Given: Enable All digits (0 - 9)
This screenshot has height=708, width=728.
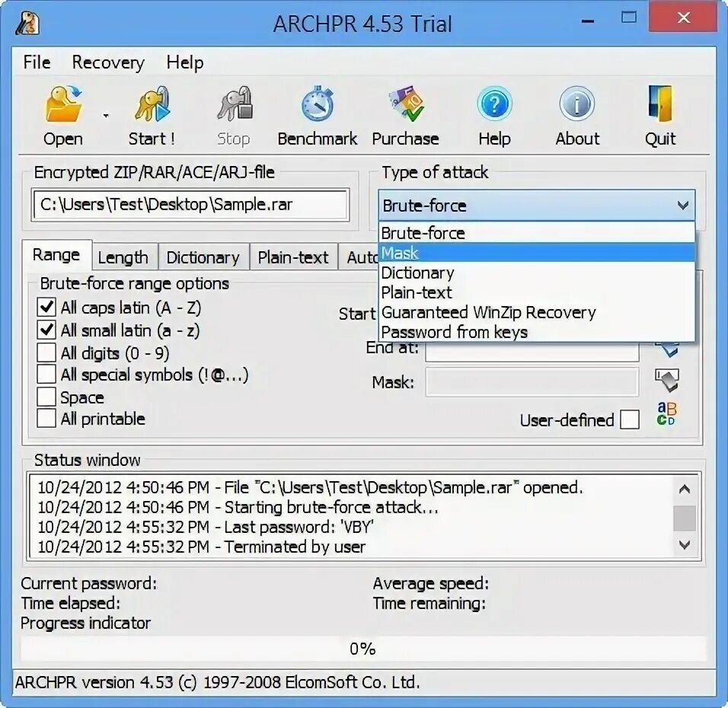Looking at the screenshot, I should pyautogui.click(x=46, y=352).
